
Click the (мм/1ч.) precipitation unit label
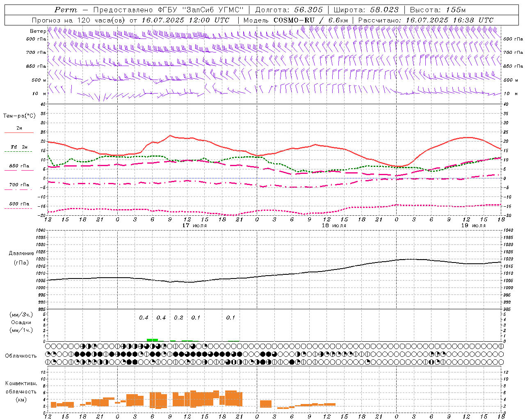[x=21, y=330]
